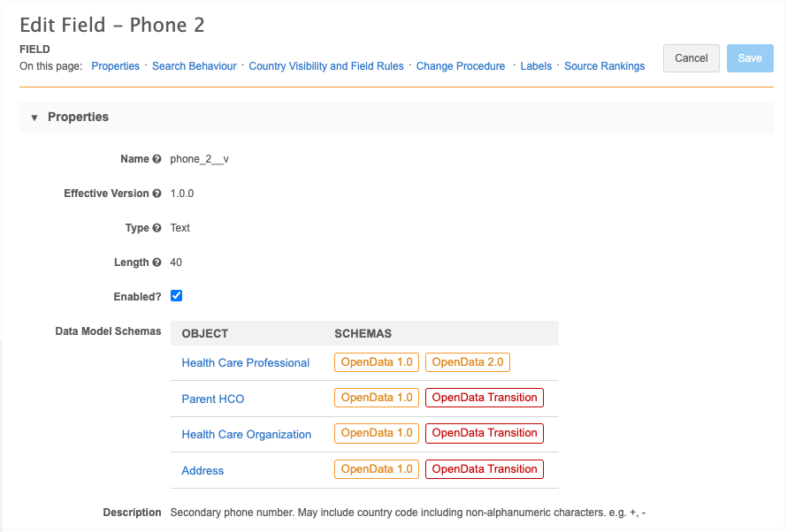Click the Properties anchor link
This screenshot has height=532, width=787.
pos(116,66)
